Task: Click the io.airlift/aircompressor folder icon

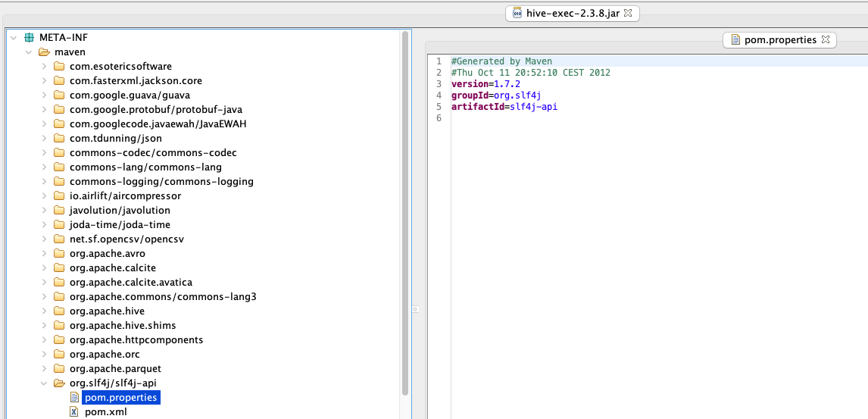Action: pyautogui.click(x=59, y=196)
